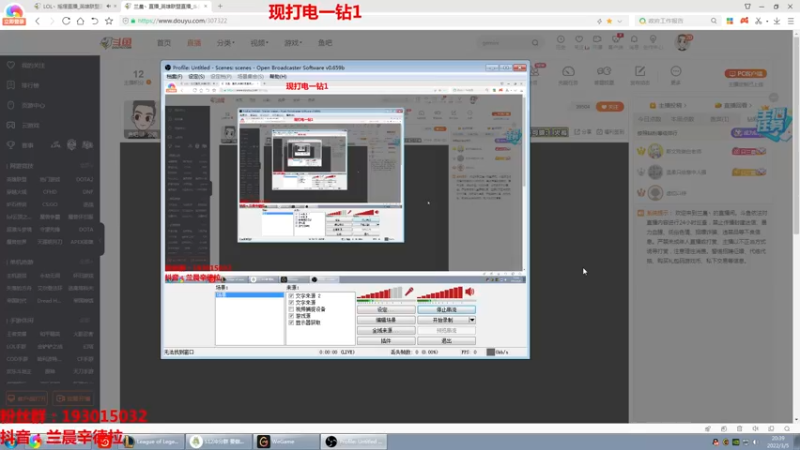Click the 全域来源 button in OBS
Screen dimensions: 800x450
pos(386,331)
